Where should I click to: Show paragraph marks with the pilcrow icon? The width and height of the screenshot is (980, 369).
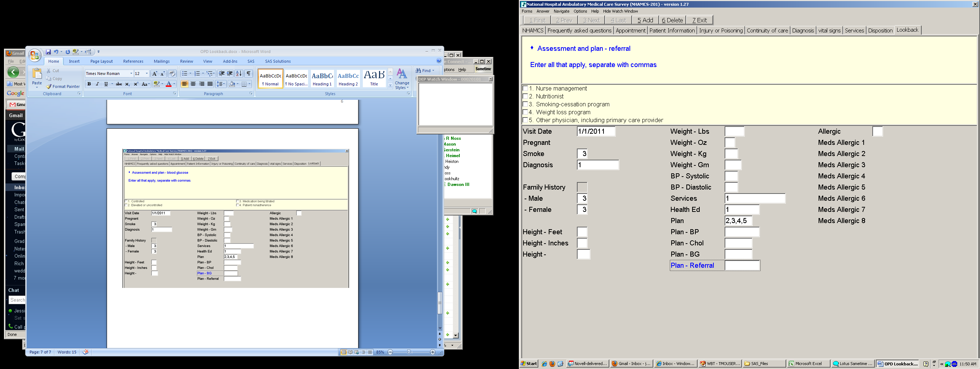[x=249, y=74]
